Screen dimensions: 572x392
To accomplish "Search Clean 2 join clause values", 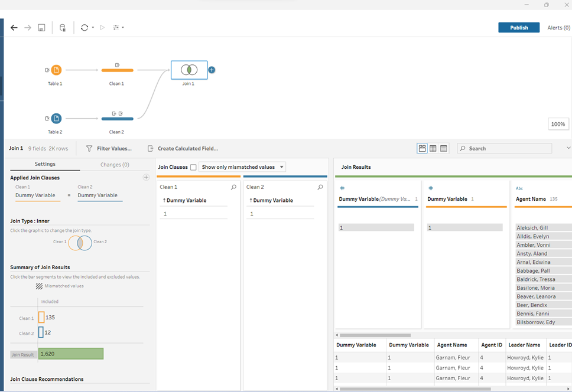I will [320, 187].
